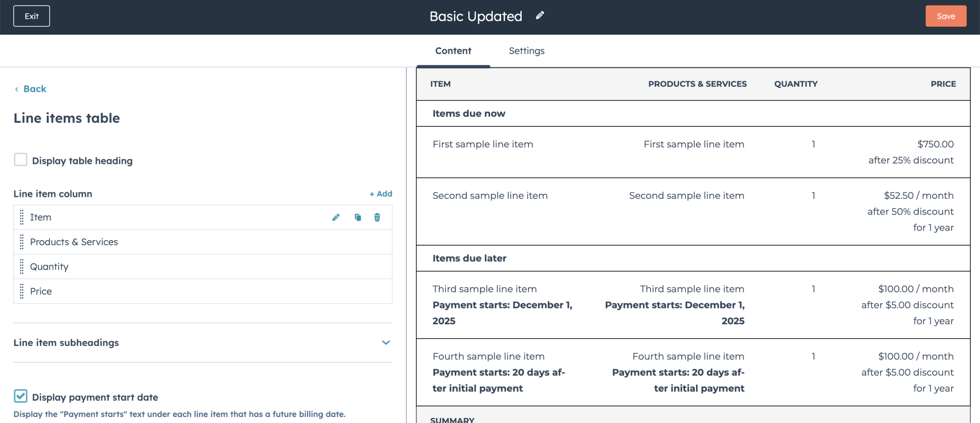Click the Items due later subheading
The image size is (980, 423).
(469, 258)
